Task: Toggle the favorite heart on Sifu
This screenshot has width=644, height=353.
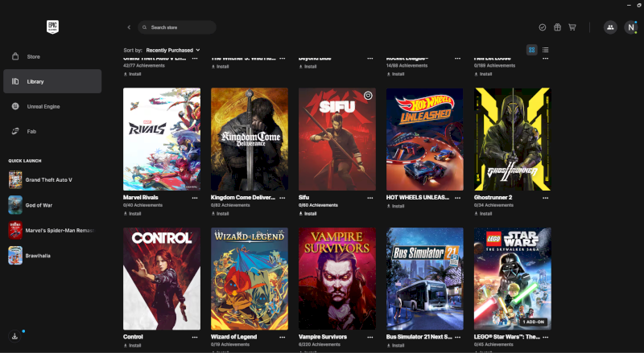Action: tap(368, 95)
